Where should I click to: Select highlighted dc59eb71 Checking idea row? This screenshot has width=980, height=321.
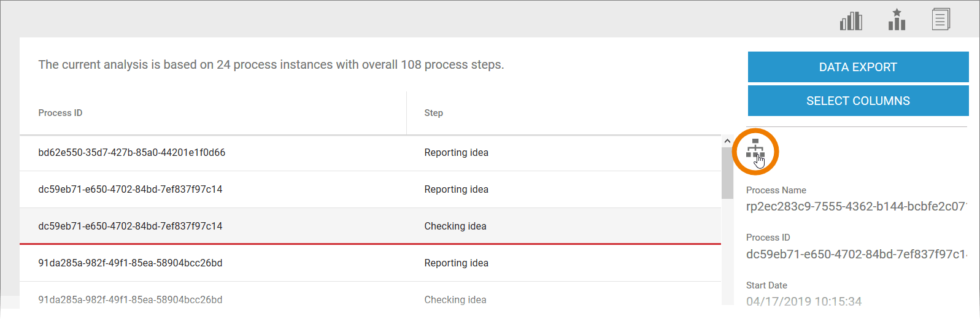tap(130, 226)
